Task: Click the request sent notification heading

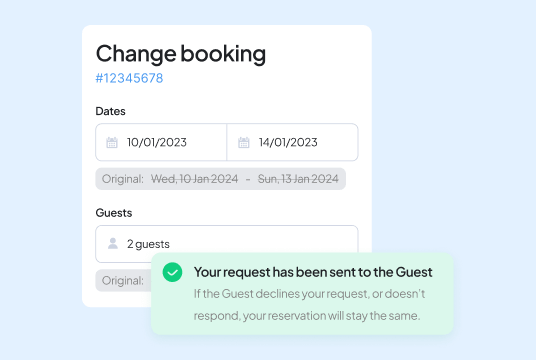Action: click(313, 272)
